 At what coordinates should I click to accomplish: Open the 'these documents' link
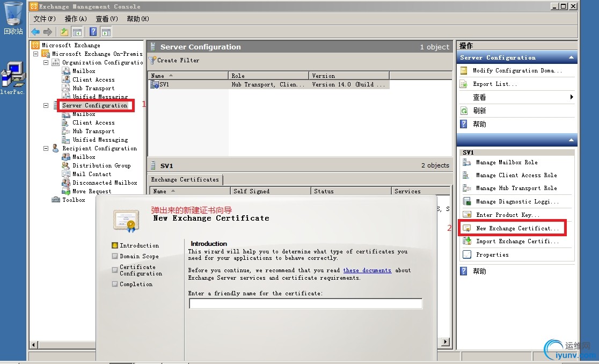367,271
